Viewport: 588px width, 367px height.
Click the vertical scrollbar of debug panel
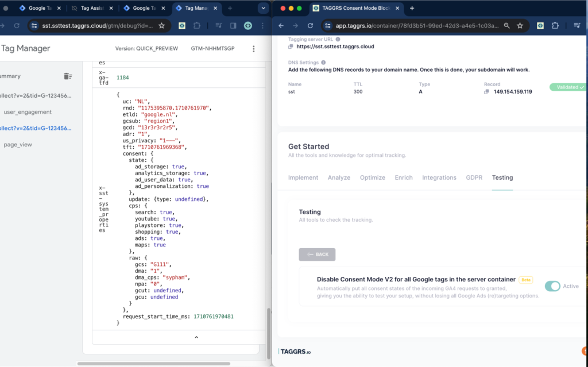269,333
